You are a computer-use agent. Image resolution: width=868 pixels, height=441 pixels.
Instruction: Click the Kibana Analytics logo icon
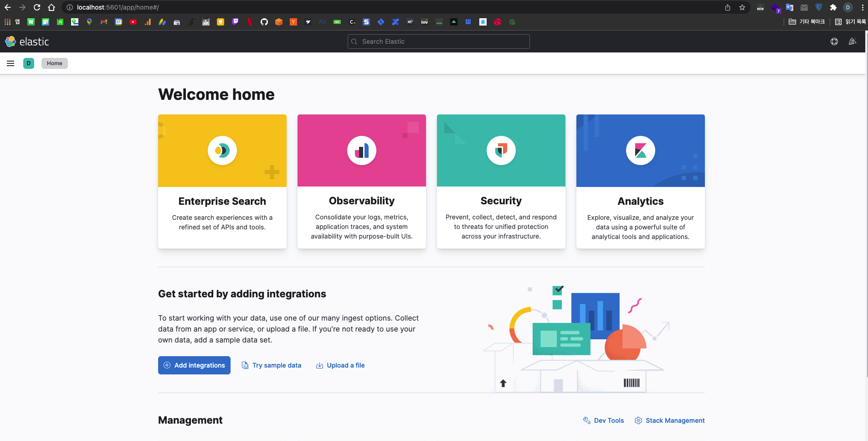click(641, 150)
